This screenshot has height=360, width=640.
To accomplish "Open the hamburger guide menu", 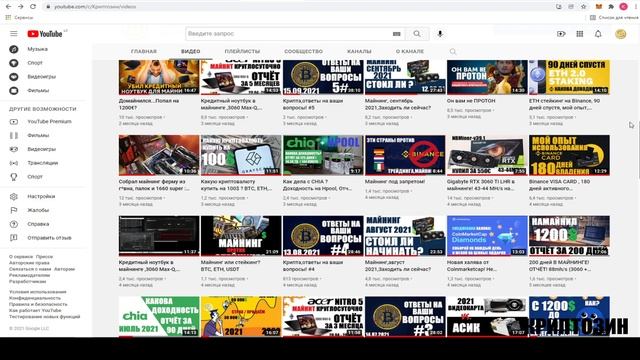I will pyautogui.click(x=14, y=34).
